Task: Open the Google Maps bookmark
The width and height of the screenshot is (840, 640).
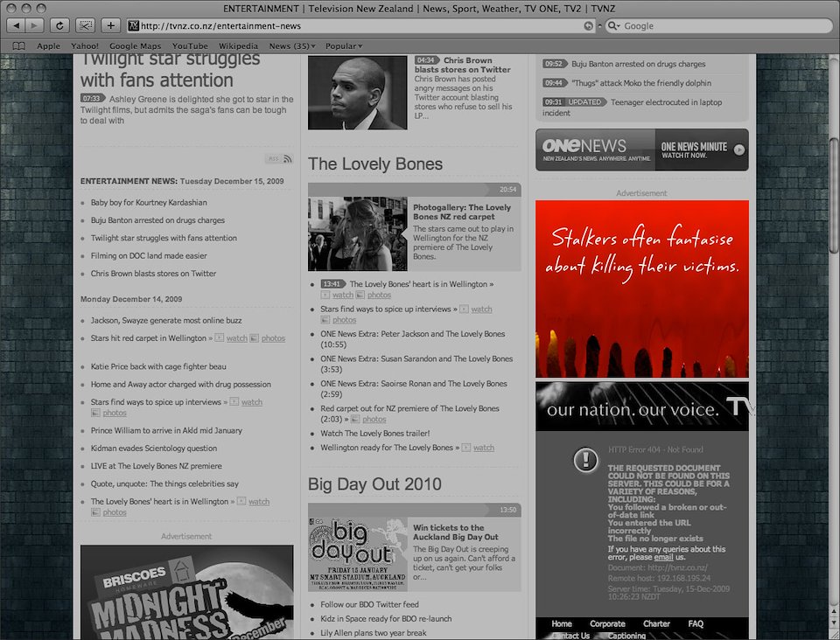Action: tap(135, 46)
